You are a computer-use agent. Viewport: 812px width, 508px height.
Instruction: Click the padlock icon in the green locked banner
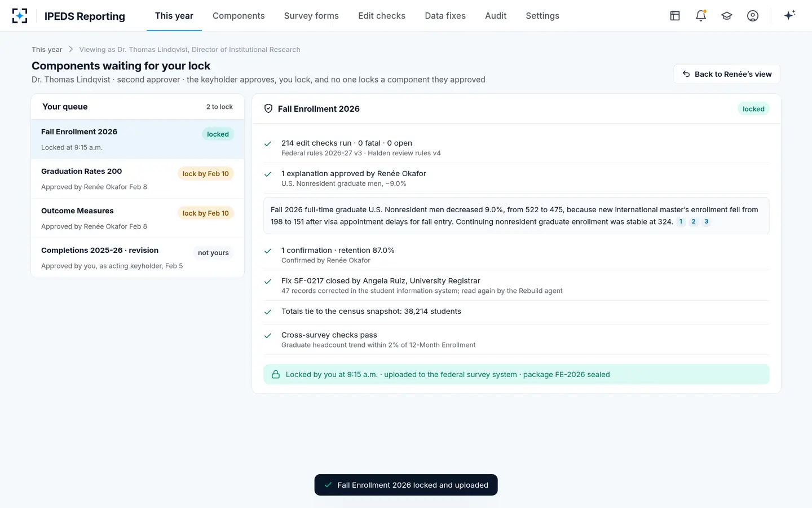(276, 374)
